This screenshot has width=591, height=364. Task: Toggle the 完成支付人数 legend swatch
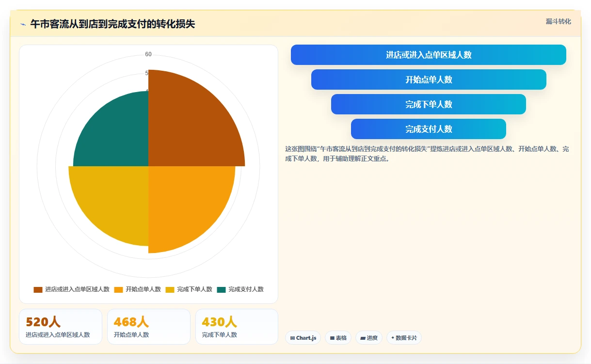pyautogui.click(x=221, y=289)
